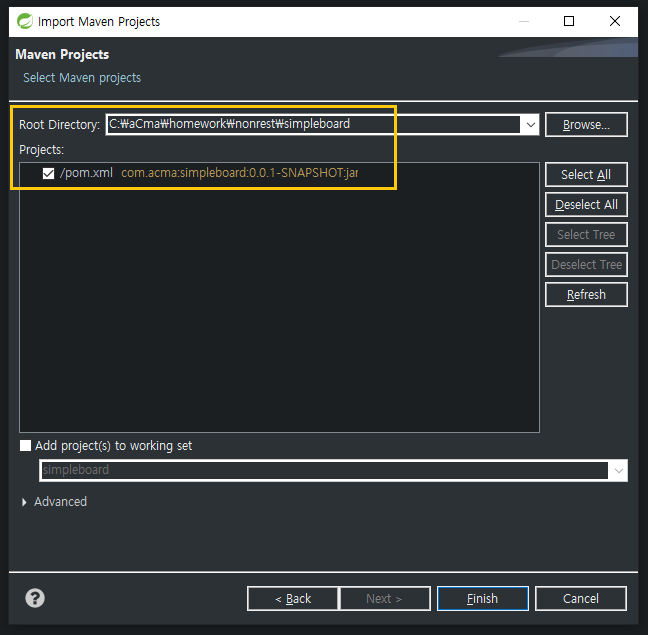Close the Import Maven Projects window
This screenshot has width=648, height=635.
pyautogui.click(x=615, y=21)
